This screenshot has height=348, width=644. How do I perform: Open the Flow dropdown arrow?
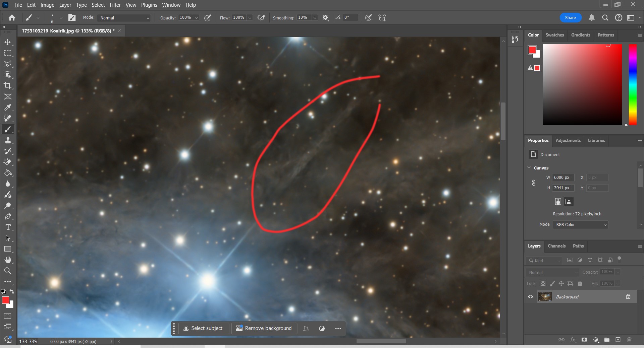click(x=250, y=18)
